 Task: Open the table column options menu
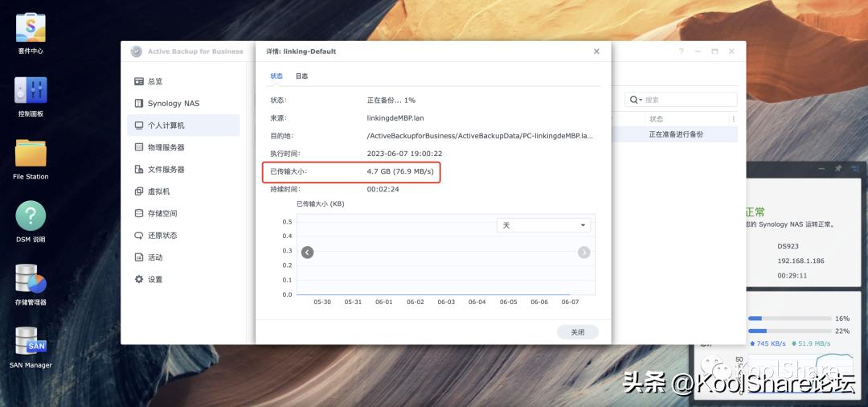tap(734, 119)
